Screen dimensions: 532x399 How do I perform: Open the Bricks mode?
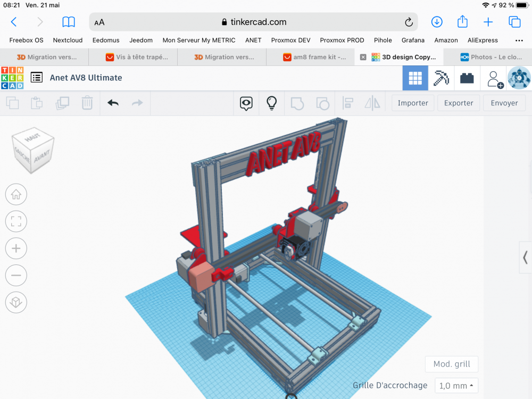[x=467, y=78]
